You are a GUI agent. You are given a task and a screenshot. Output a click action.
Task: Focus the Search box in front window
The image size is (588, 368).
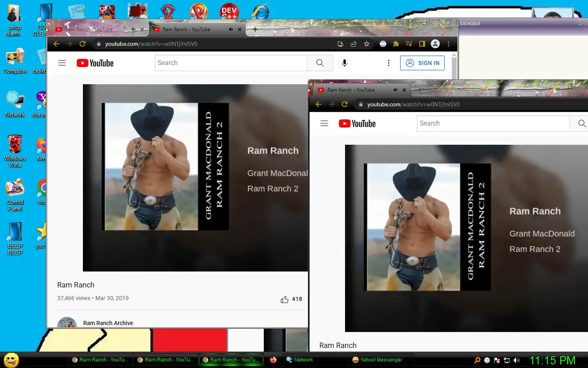coord(493,123)
